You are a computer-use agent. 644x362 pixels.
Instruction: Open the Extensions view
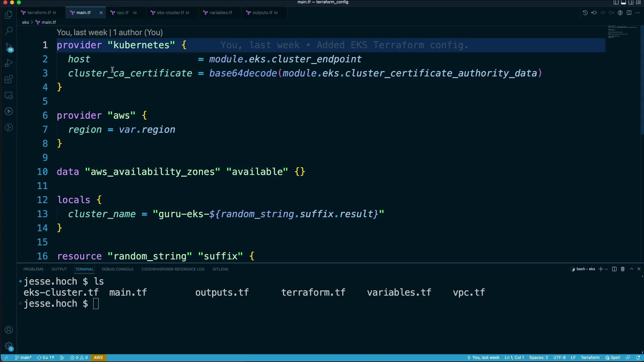tap(9, 79)
